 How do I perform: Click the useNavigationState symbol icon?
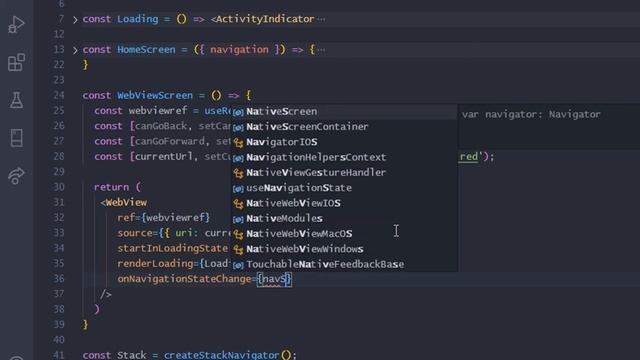coord(238,188)
